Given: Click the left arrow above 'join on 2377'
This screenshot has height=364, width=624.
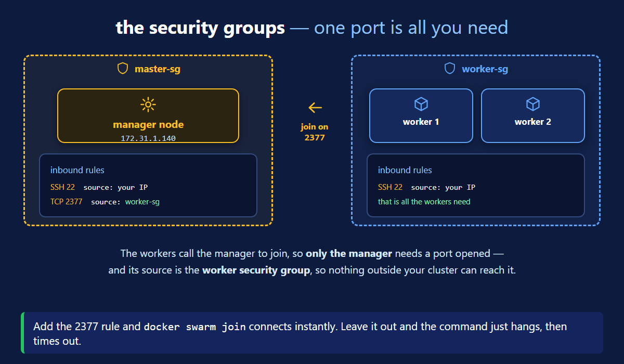Looking at the screenshot, I should tap(315, 108).
